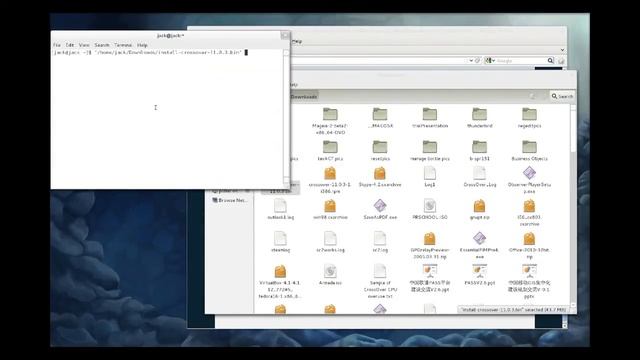This screenshot has width=640, height=360.
Task: Open the browser URL history dropdown arrow
Action: coord(471,60)
